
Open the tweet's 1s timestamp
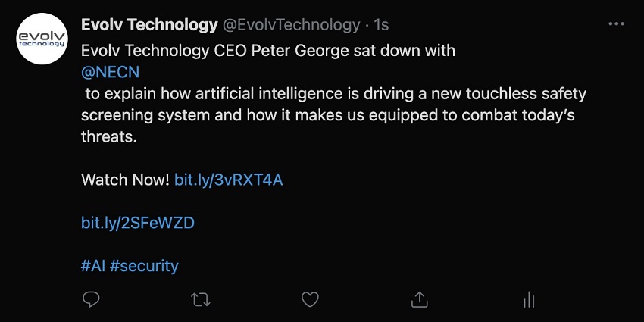click(x=382, y=25)
